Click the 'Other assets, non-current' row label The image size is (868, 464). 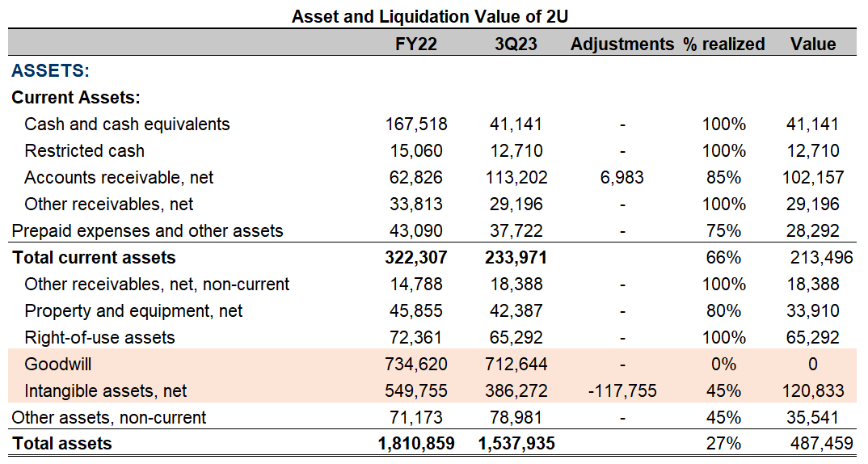108,417
